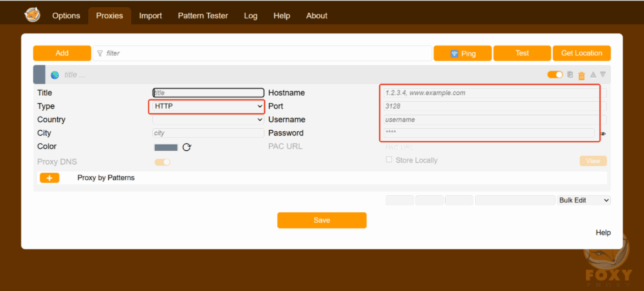
Task: Open the About tab
Action: [317, 16]
